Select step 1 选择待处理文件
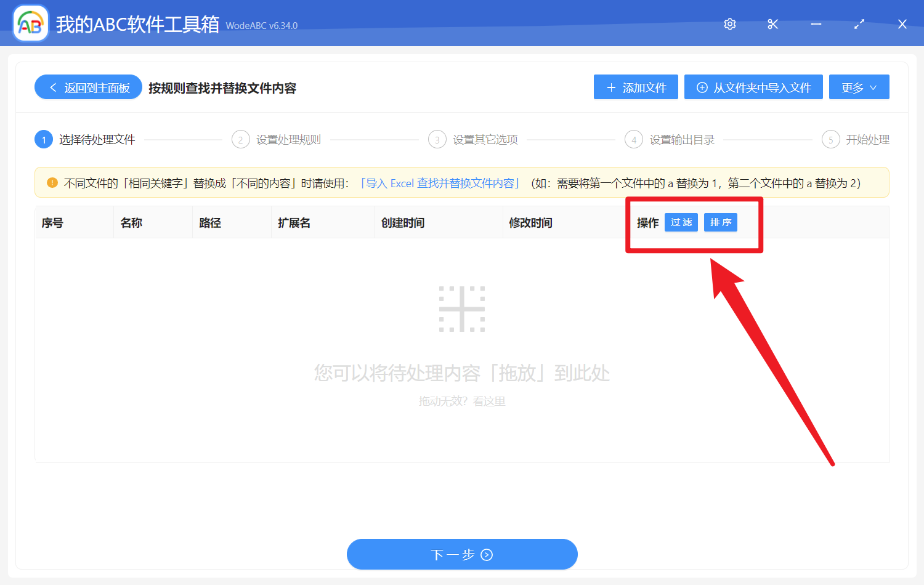924x585 pixels. click(x=85, y=140)
